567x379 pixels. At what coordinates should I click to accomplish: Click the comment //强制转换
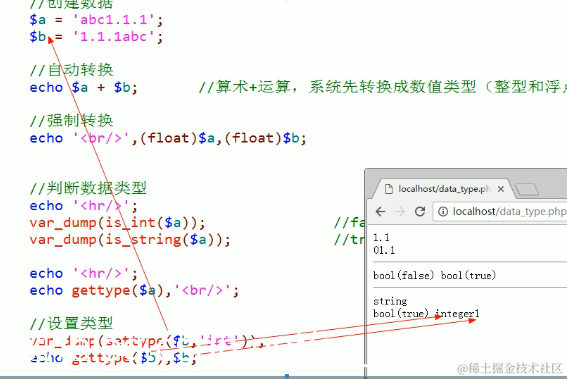(71, 121)
